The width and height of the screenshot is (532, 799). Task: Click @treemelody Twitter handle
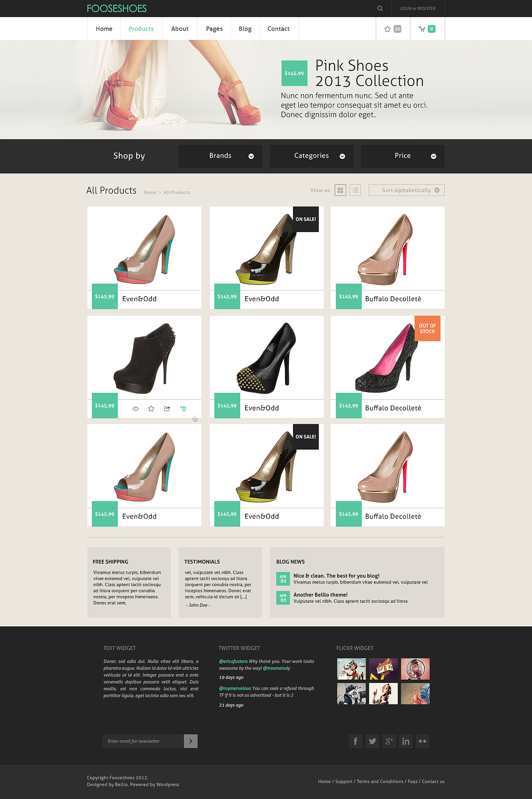[276, 668]
